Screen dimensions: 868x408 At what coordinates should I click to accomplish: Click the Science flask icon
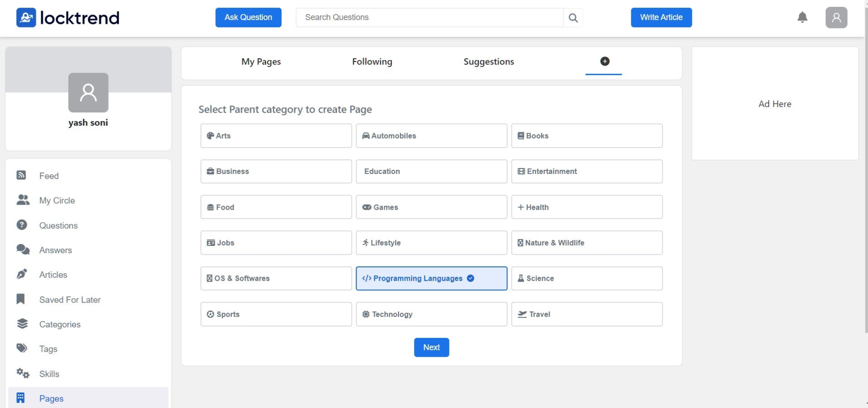(521, 278)
